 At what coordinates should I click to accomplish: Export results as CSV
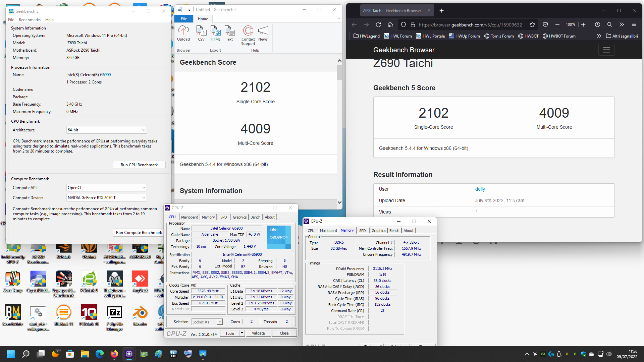[201, 34]
